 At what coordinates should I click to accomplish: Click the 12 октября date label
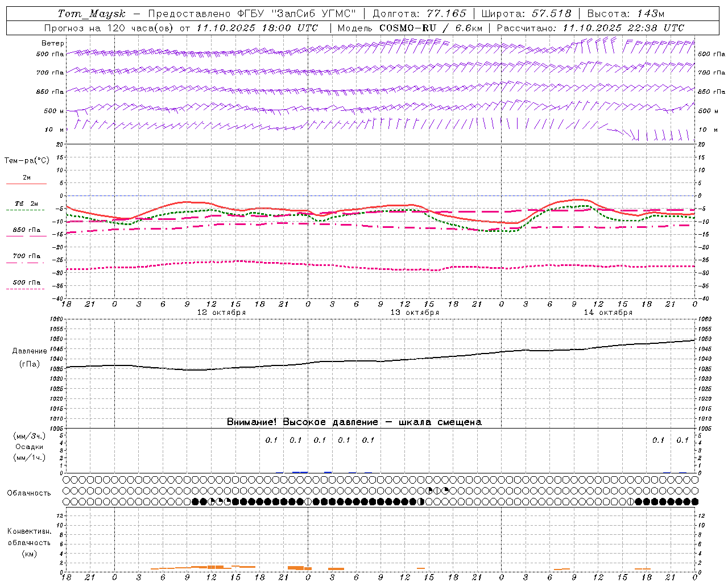click(222, 313)
